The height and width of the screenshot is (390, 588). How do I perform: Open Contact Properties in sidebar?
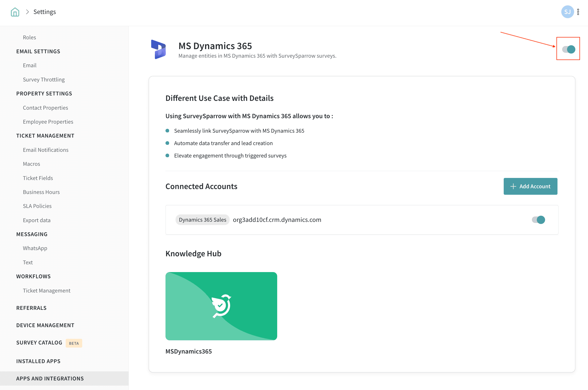[45, 108]
